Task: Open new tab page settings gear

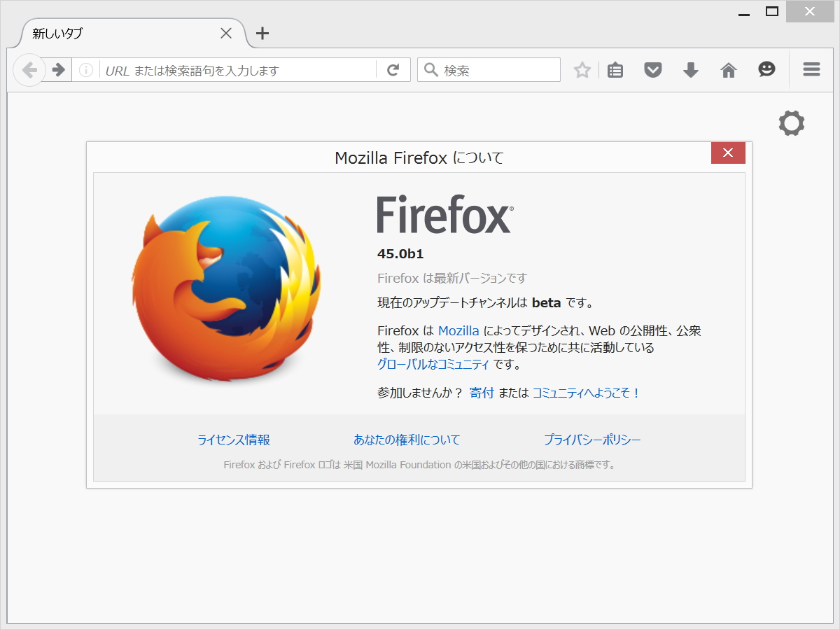Action: tap(791, 123)
